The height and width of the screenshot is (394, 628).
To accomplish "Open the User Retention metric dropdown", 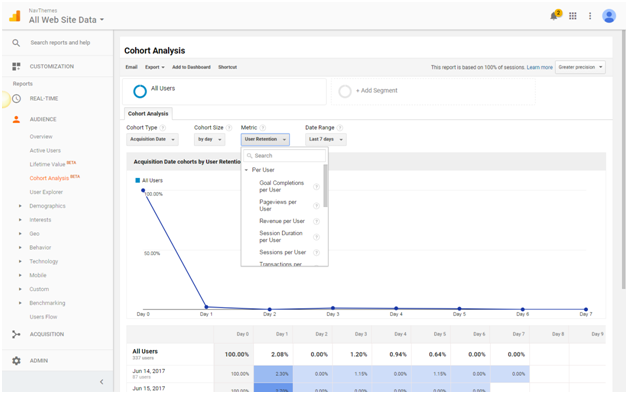I will [265, 139].
